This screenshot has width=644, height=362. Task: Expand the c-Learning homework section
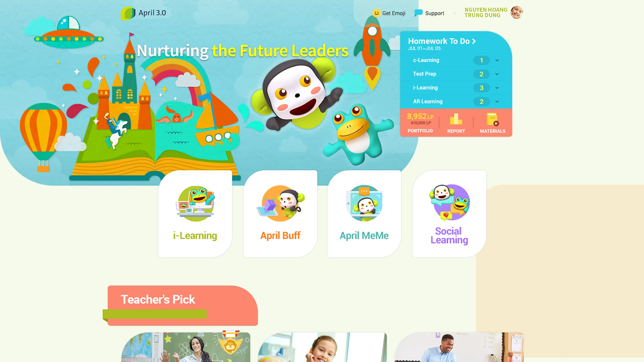click(497, 60)
